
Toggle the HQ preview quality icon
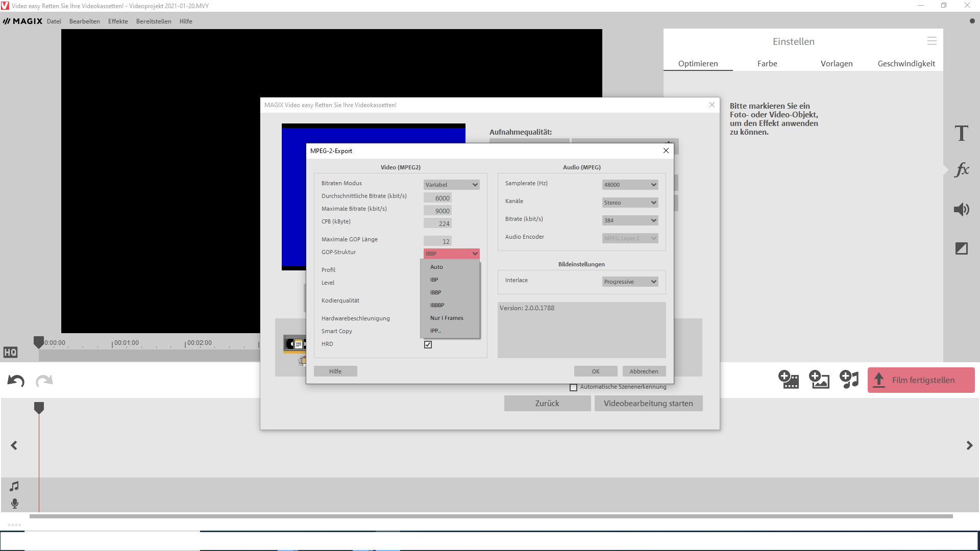point(10,352)
